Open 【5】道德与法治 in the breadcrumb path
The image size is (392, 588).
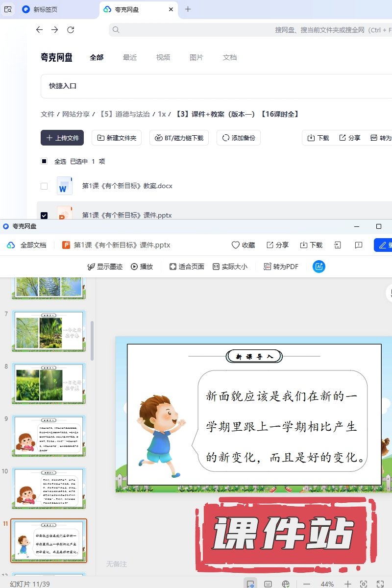[124, 114]
